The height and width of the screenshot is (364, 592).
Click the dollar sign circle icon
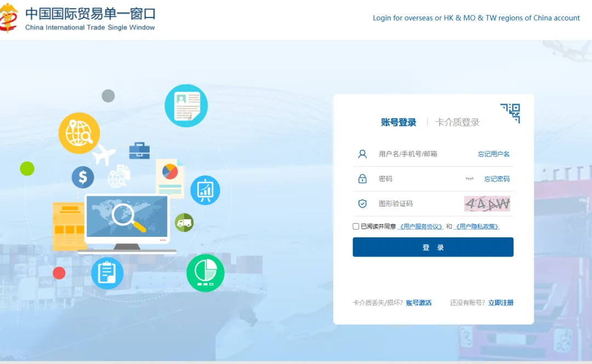(x=83, y=177)
